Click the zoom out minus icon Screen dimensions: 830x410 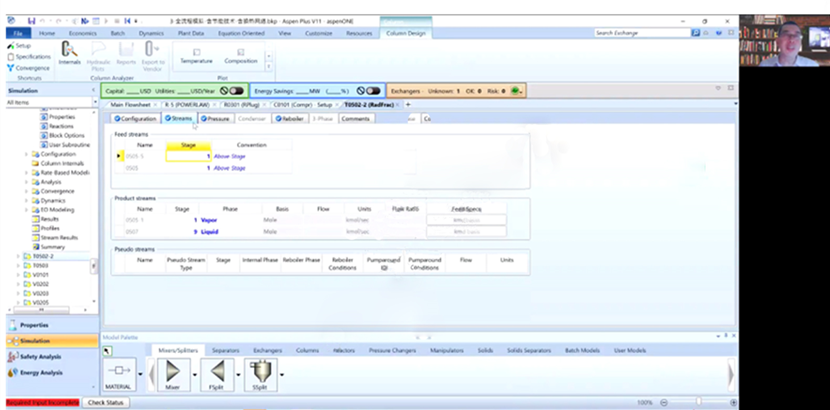pyautogui.click(x=664, y=403)
